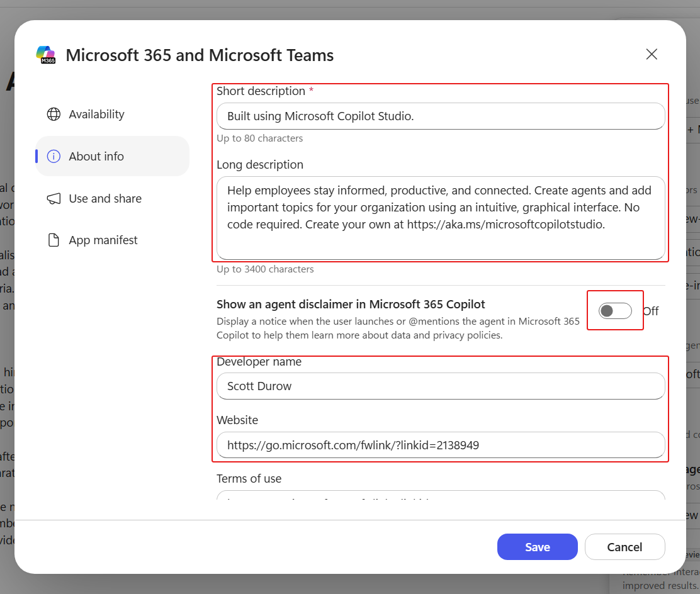Click the App manifest document icon
The height and width of the screenshot is (594, 700).
pyautogui.click(x=54, y=240)
